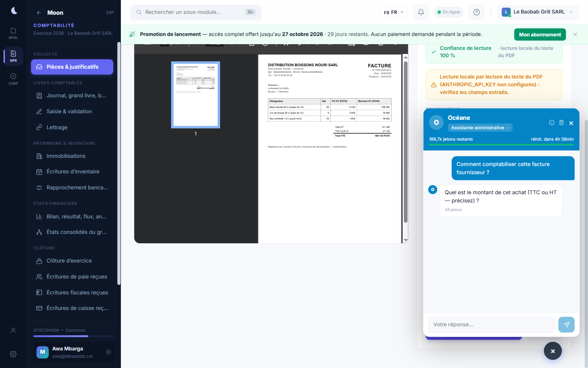Close the Océane chat panel
The width and height of the screenshot is (588, 368).
tap(571, 123)
